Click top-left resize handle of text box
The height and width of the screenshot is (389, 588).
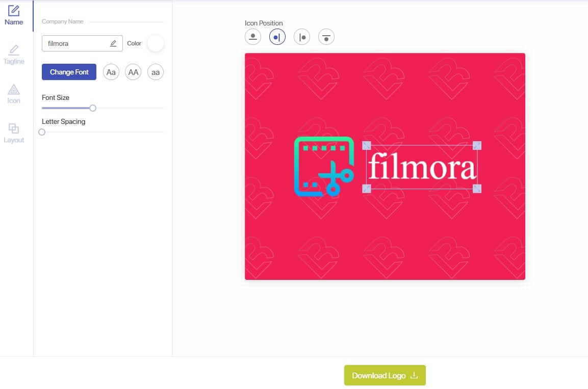pos(366,145)
